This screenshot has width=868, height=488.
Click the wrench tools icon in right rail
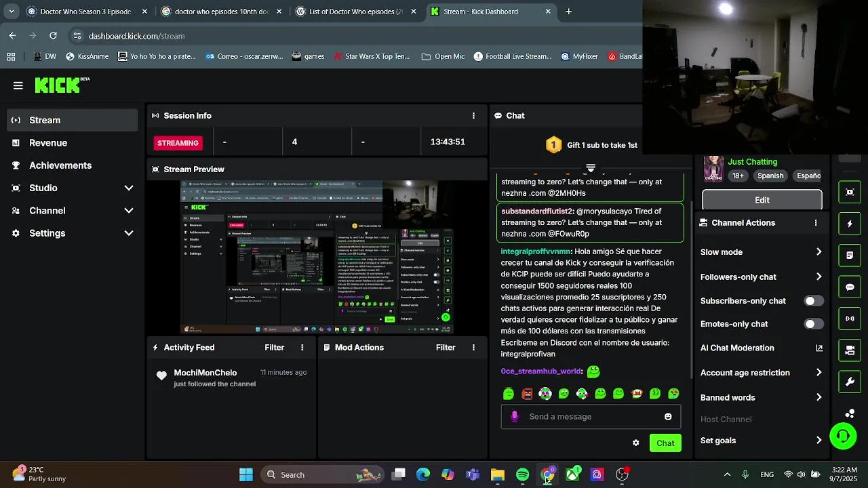point(850,382)
